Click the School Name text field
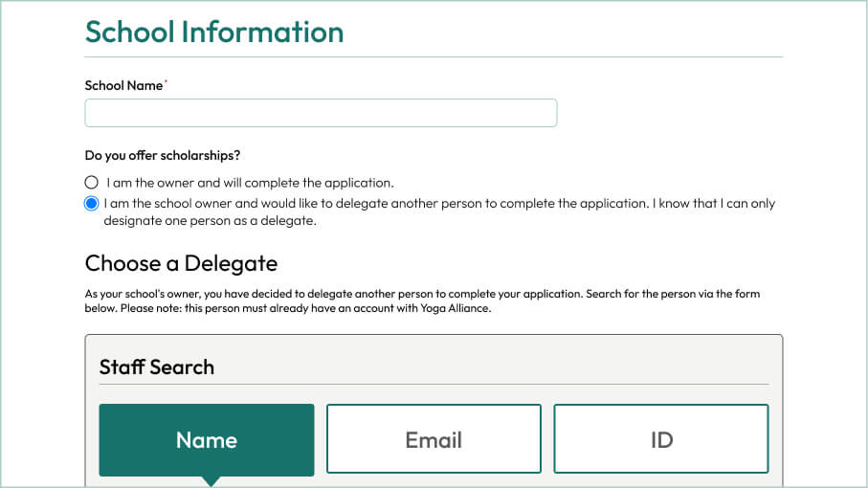The image size is (868, 488). 321,113
